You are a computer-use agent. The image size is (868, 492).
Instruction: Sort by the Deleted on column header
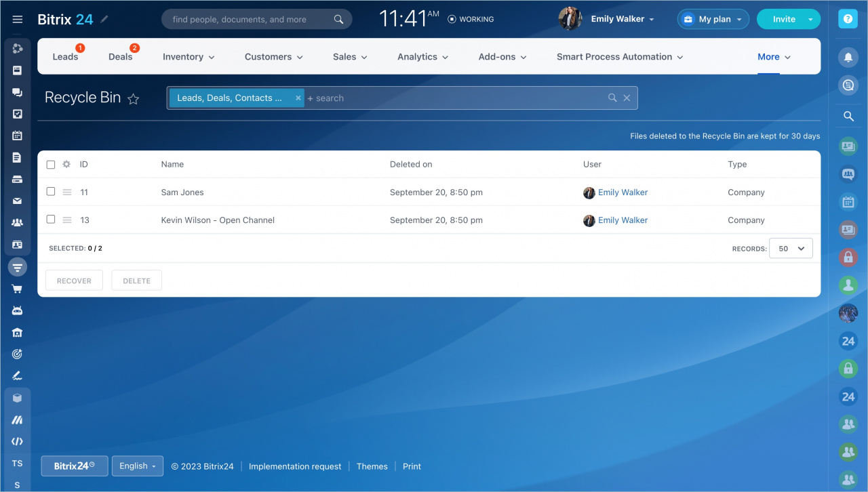[411, 164]
